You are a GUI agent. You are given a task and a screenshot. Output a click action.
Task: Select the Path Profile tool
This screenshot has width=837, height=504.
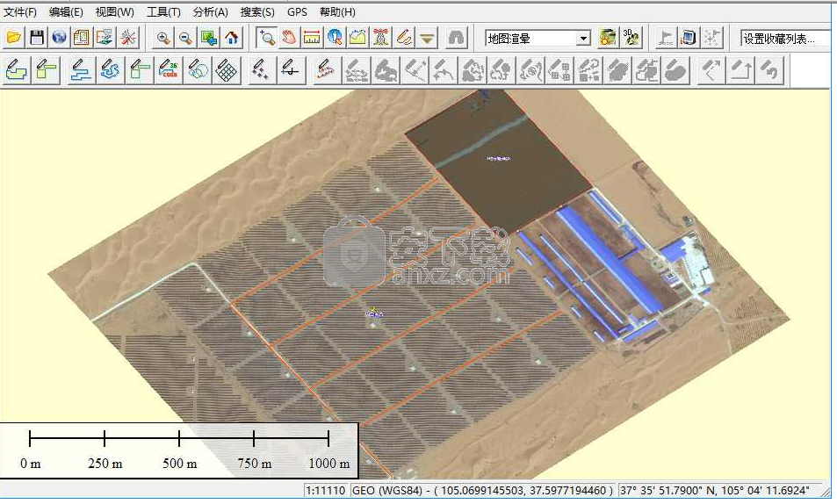point(357,38)
